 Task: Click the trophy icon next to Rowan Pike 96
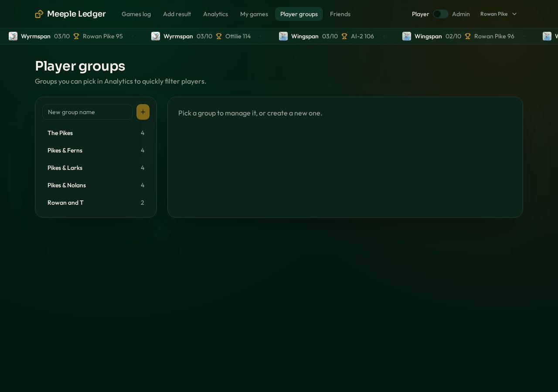click(468, 36)
